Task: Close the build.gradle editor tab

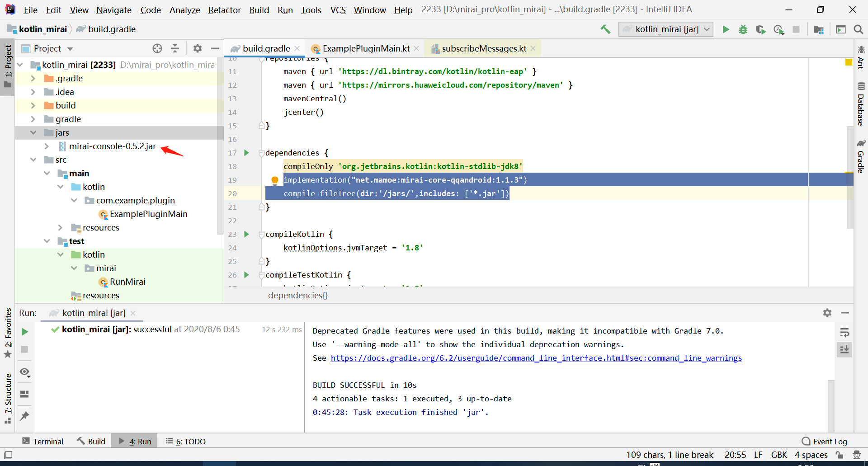Action: (297, 48)
